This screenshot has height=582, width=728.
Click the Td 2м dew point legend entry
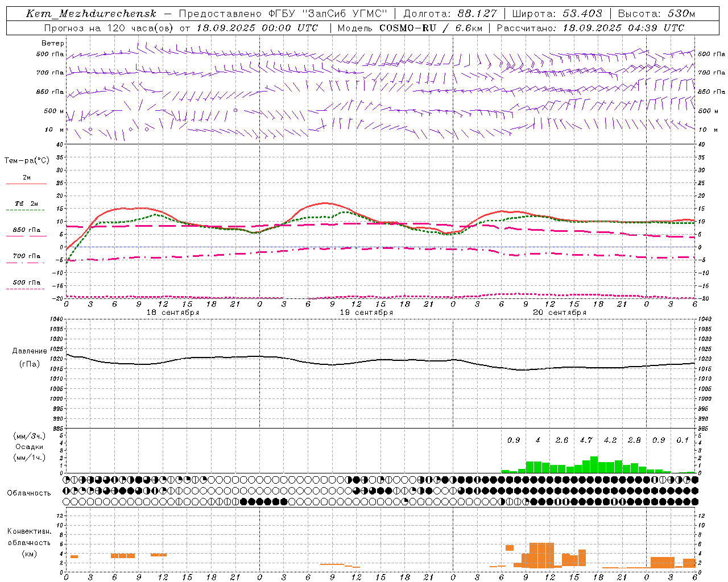(27, 203)
